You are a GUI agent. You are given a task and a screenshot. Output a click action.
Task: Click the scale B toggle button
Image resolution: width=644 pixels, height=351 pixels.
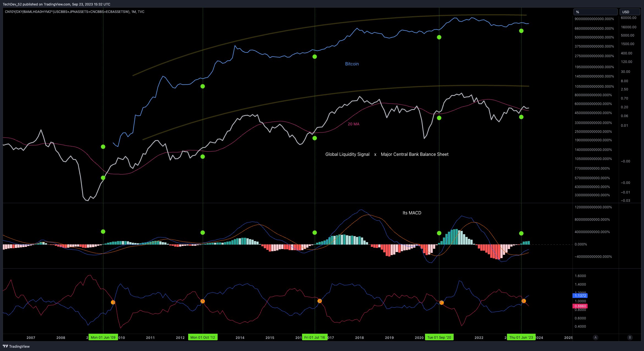click(x=630, y=338)
